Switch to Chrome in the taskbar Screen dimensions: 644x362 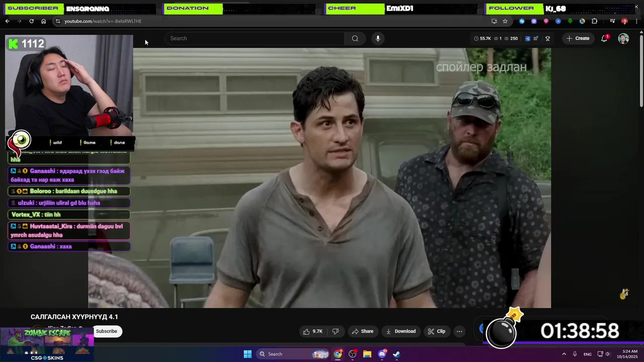coord(338,354)
